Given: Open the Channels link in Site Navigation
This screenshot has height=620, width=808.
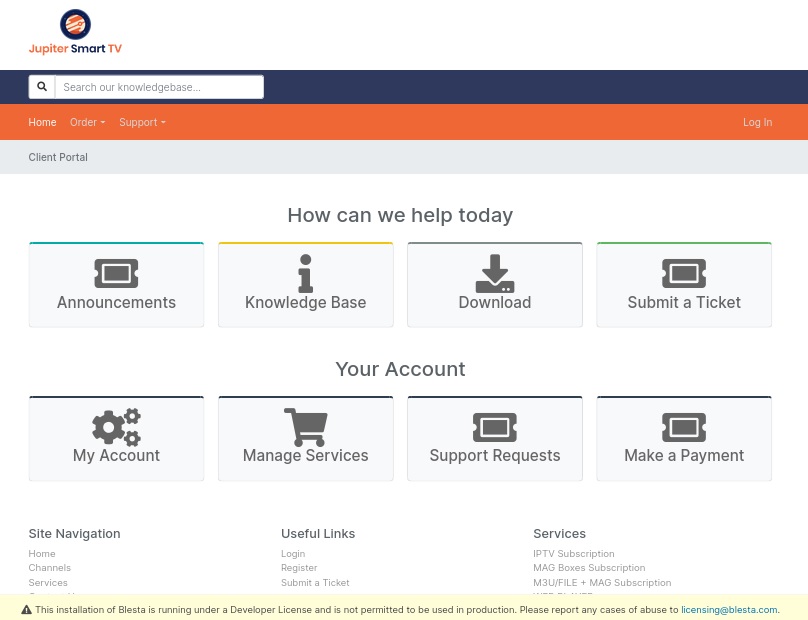Looking at the screenshot, I should [49, 568].
